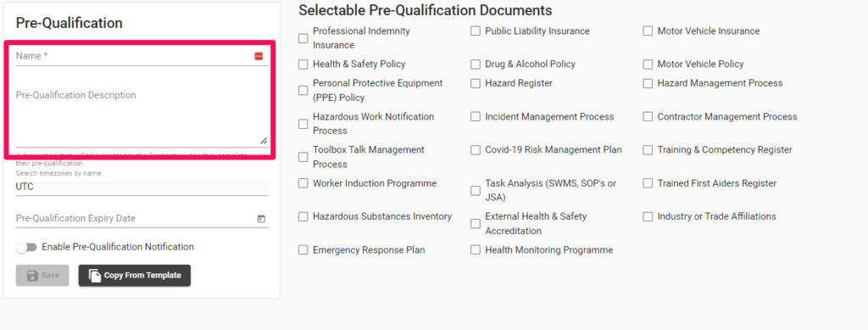Click the red icon in Name field
The width and height of the screenshot is (868, 330).
259,56
